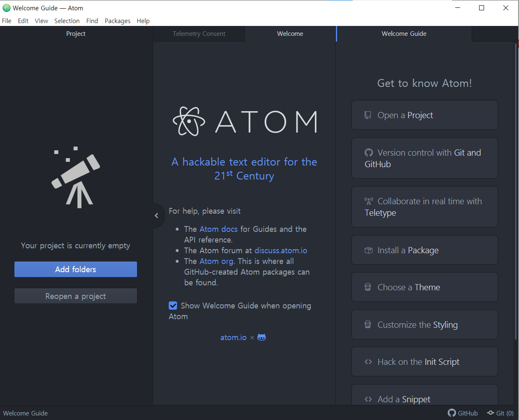Open the File menu
The image size is (519, 420).
[x=7, y=21]
